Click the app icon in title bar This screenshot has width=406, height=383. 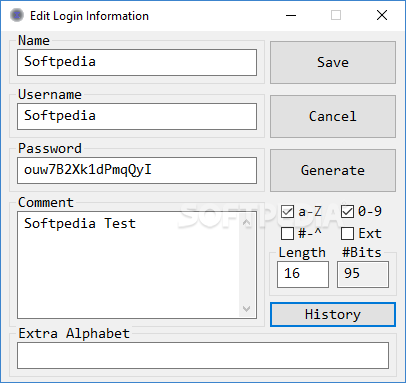(17, 15)
